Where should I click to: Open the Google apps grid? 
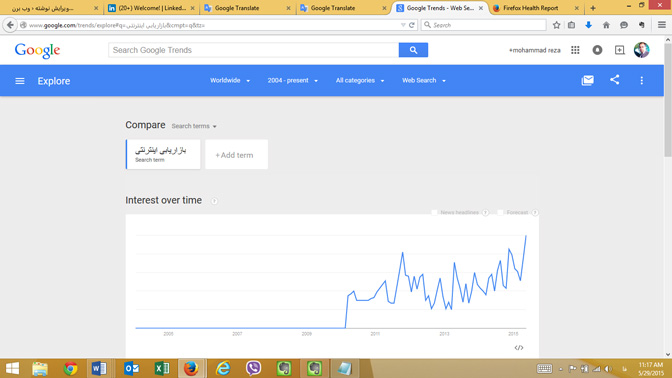click(x=575, y=50)
